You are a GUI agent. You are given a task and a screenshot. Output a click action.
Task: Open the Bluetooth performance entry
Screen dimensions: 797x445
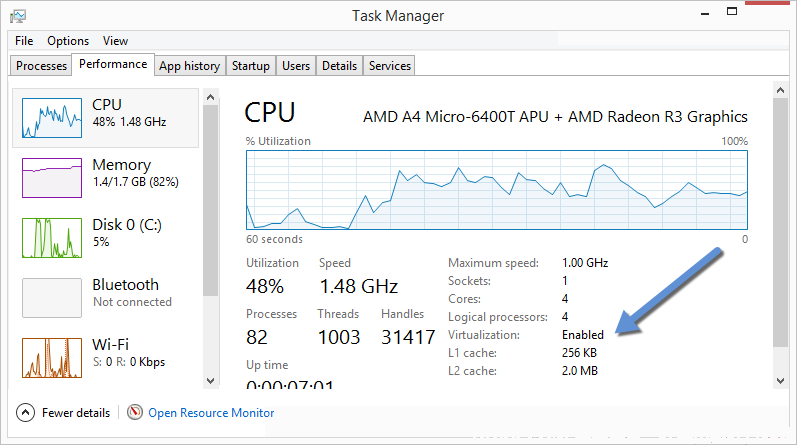click(x=105, y=298)
